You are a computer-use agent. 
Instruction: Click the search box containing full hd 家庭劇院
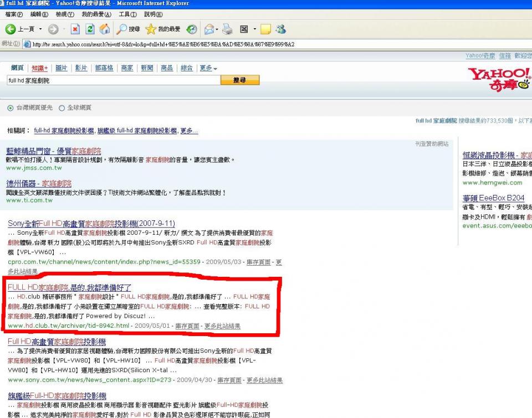114,80
